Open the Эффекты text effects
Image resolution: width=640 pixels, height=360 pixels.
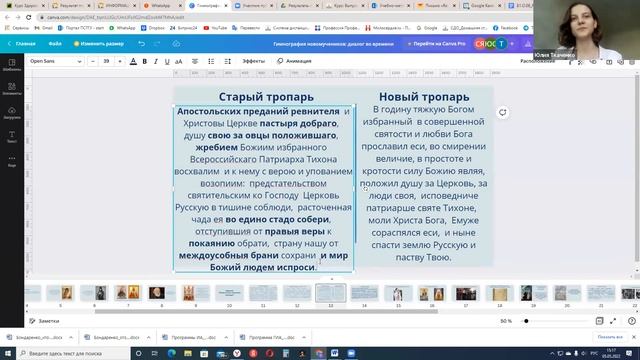(x=253, y=61)
